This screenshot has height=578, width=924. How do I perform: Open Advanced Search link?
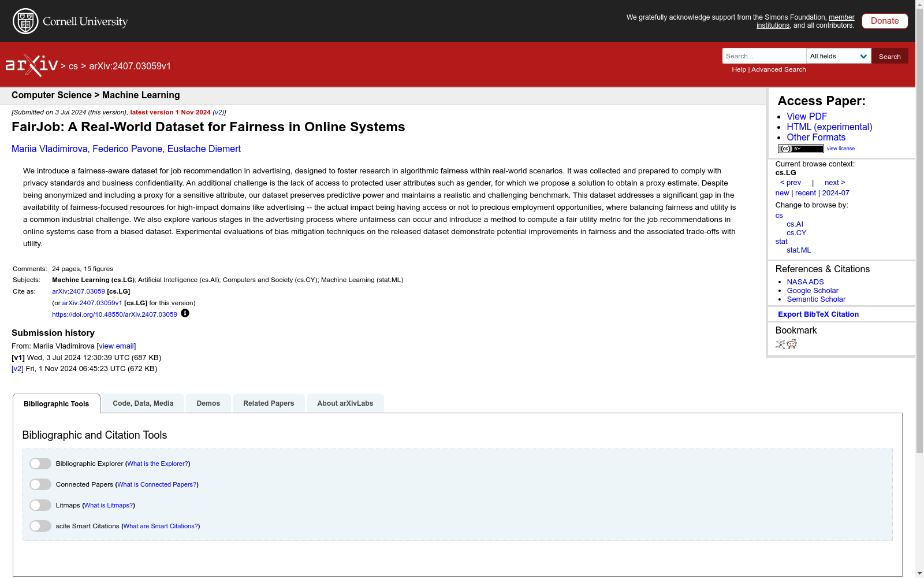[x=778, y=69]
